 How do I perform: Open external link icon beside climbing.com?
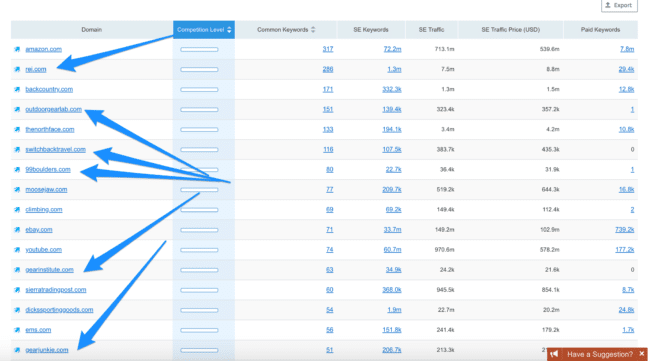tap(17, 210)
